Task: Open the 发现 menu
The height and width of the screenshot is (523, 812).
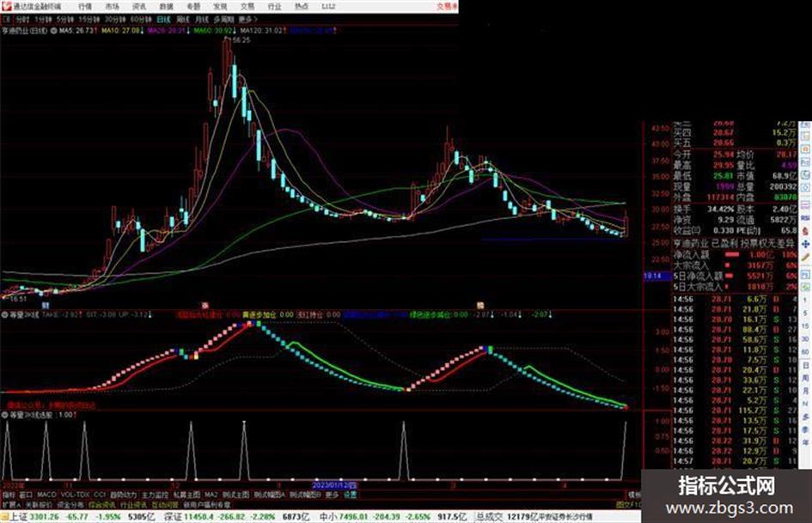Action: [x=220, y=6]
